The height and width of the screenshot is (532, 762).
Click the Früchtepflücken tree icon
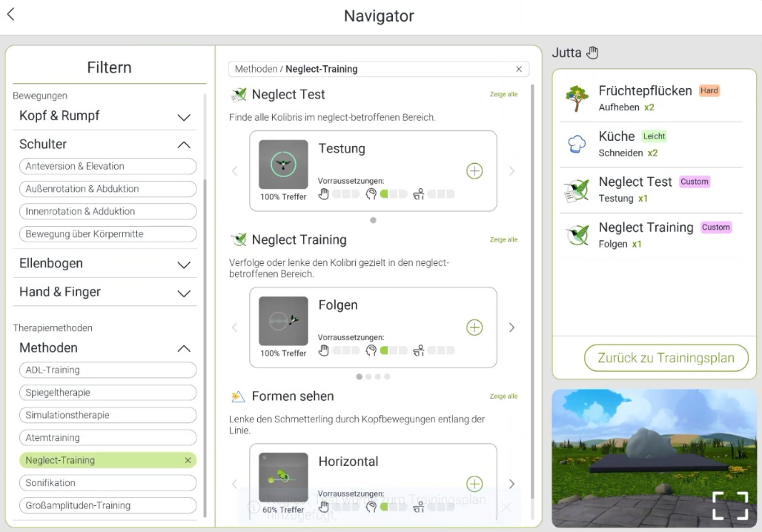(577, 99)
